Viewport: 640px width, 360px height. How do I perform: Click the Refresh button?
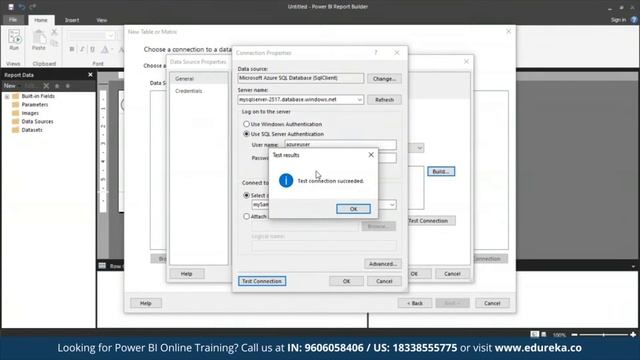(384, 100)
